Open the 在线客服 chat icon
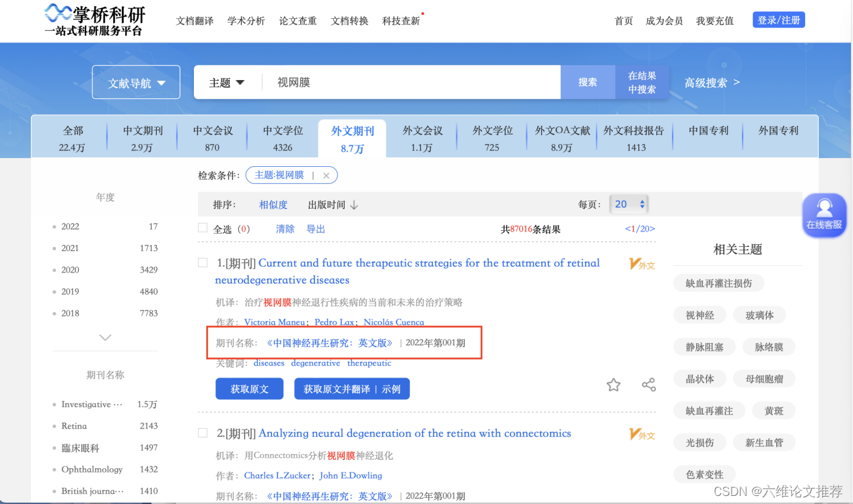 tap(824, 215)
